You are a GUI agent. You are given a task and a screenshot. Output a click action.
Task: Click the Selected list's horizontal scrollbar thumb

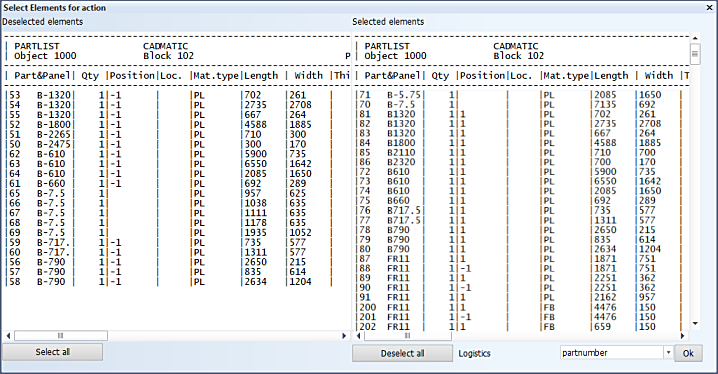408,336
